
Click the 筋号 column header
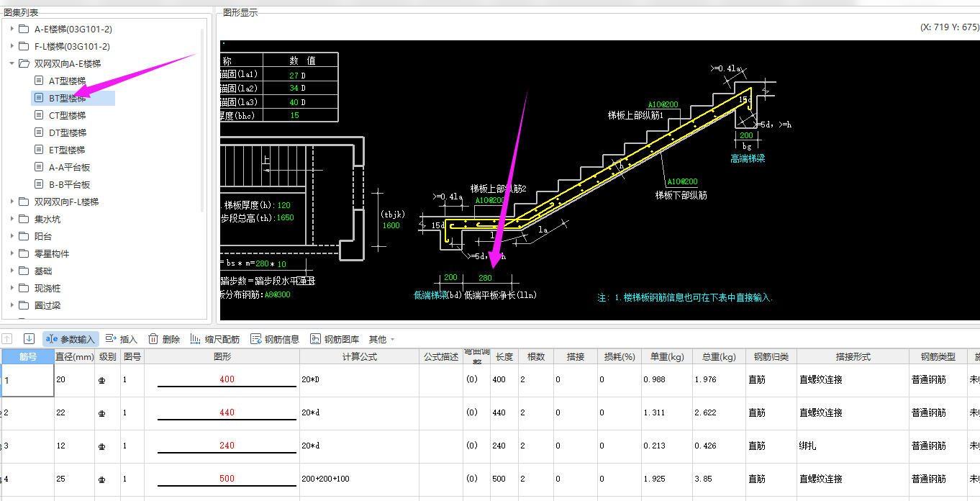point(28,356)
